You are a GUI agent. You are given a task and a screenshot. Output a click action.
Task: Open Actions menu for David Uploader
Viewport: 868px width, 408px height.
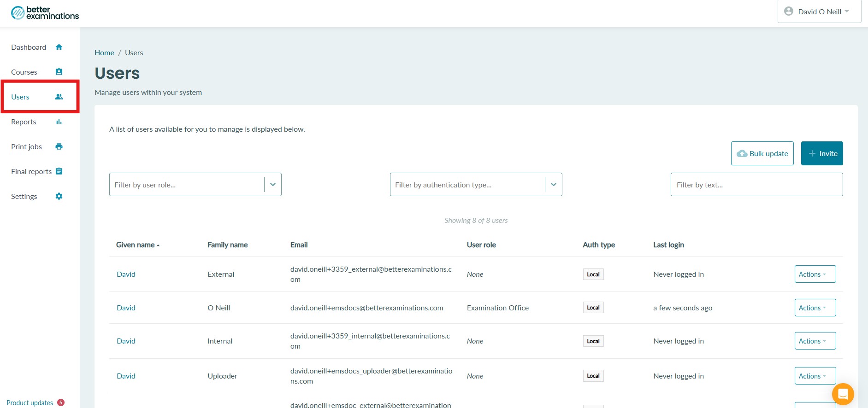[815, 376]
